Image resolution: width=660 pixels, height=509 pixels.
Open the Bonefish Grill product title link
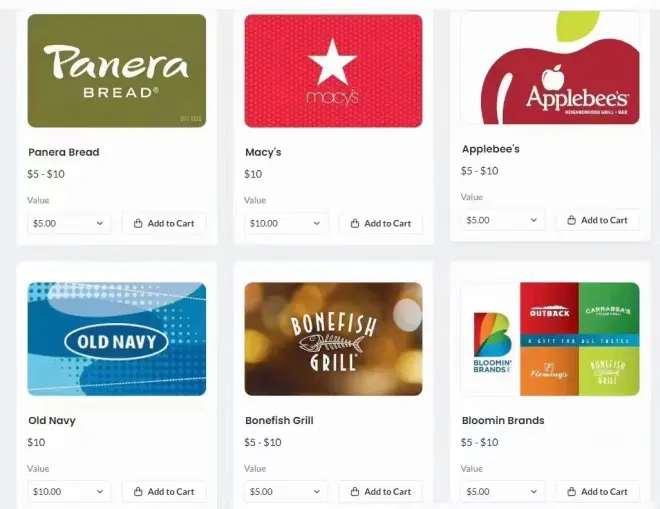[x=279, y=420]
